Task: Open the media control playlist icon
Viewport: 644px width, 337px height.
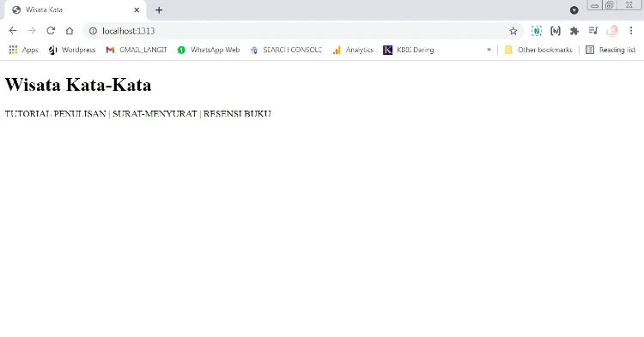Action: tap(593, 31)
